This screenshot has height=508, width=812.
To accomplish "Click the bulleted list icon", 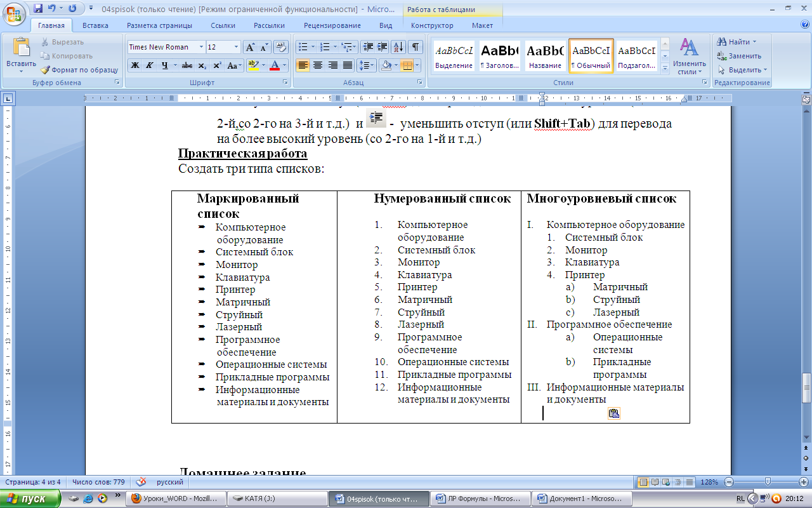I will [x=303, y=47].
